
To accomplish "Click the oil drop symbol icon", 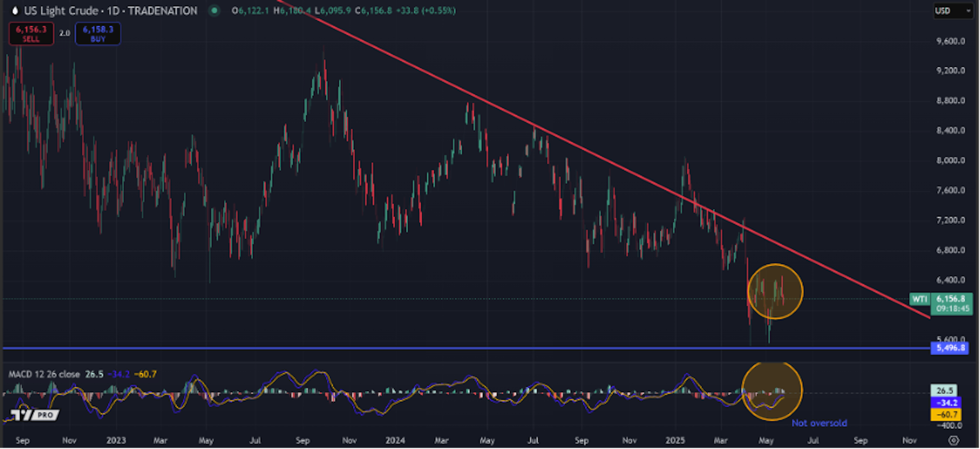I will click(x=15, y=11).
